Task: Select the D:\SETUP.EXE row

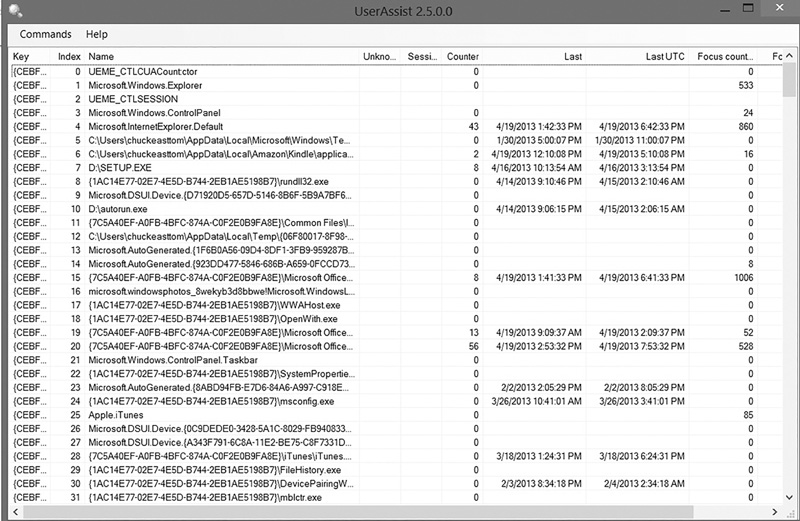Action: [x=396, y=168]
